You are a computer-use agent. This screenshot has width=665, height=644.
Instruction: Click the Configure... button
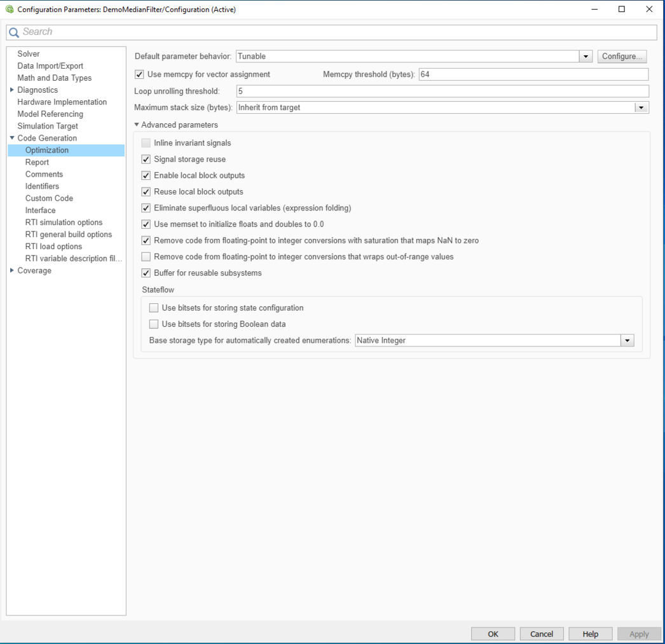(x=622, y=57)
